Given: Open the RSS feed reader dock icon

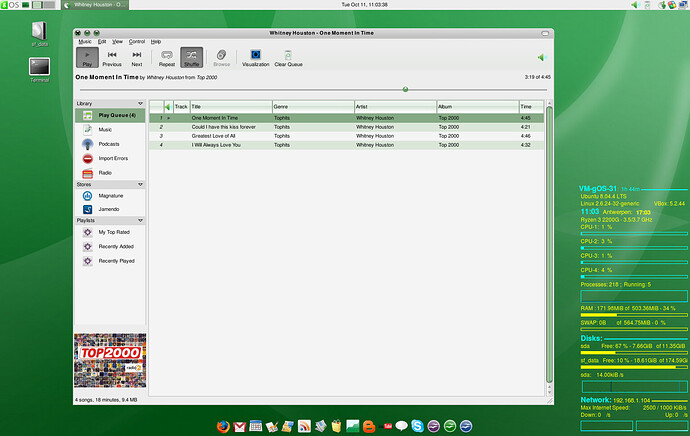Looking at the screenshot, I should point(304,426).
